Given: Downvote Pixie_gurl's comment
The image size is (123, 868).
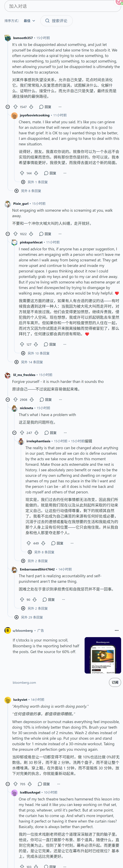Looking at the screenshot, I should [x=31, y=234].
